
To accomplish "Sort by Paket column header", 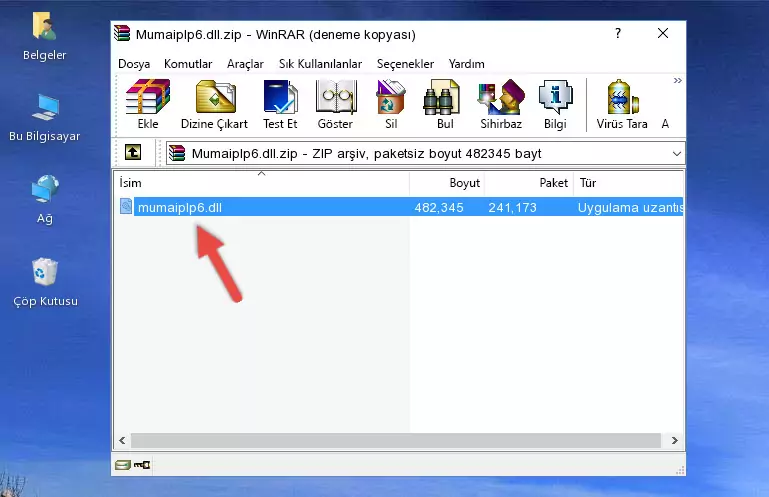I will point(529,183).
